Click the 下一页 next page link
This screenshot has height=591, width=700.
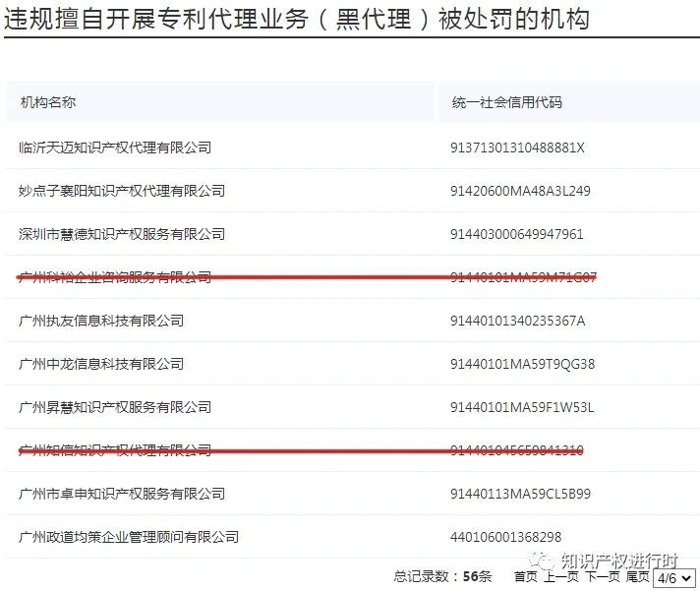603,576
